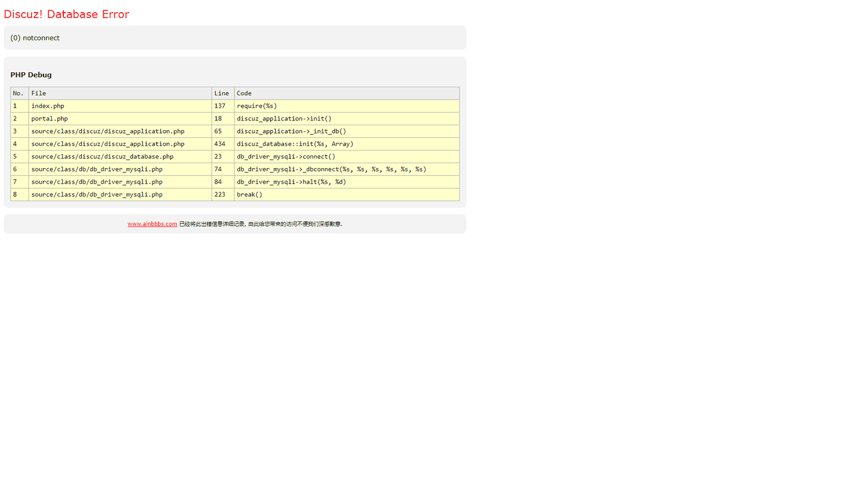Screen dimensions: 868x488
Task: Click the line number 74 cell
Action: click(x=222, y=169)
